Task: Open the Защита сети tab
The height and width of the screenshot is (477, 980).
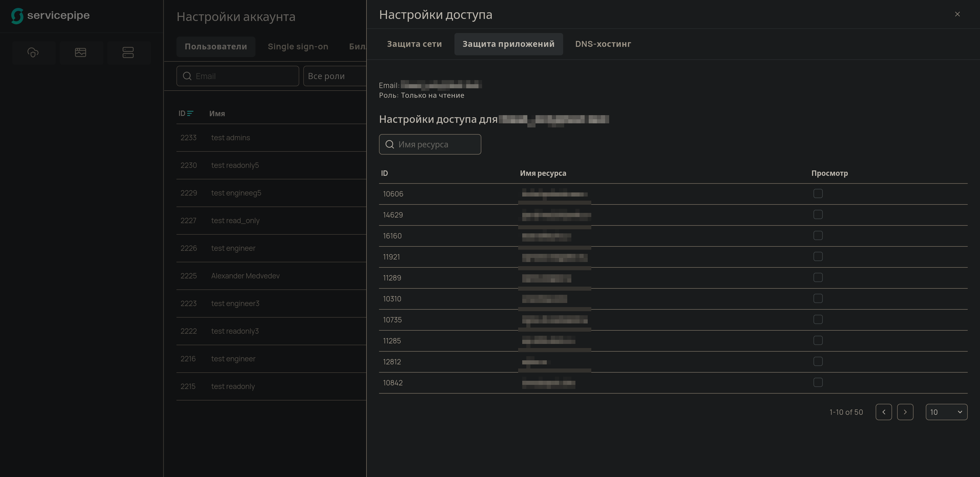Action: pyautogui.click(x=414, y=44)
